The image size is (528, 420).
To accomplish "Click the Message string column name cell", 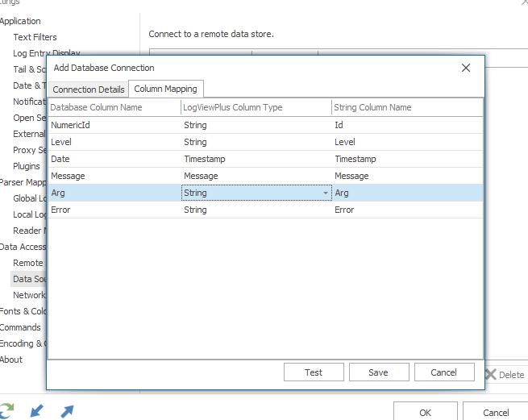I will pyautogui.click(x=407, y=176).
